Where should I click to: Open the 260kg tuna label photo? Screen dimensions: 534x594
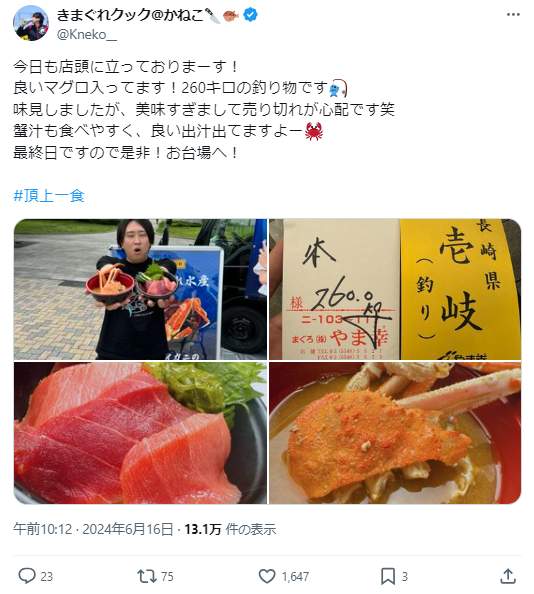(x=395, y=289)
